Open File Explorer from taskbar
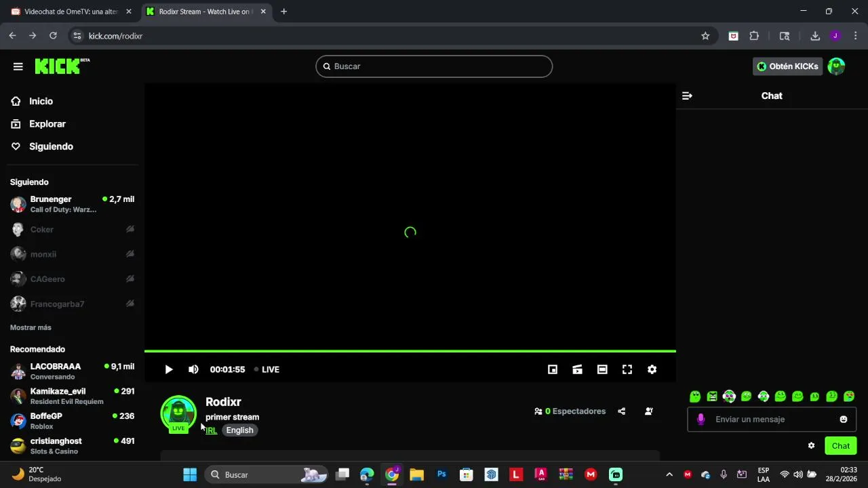868x488 pixels. [x=416, y=474]
